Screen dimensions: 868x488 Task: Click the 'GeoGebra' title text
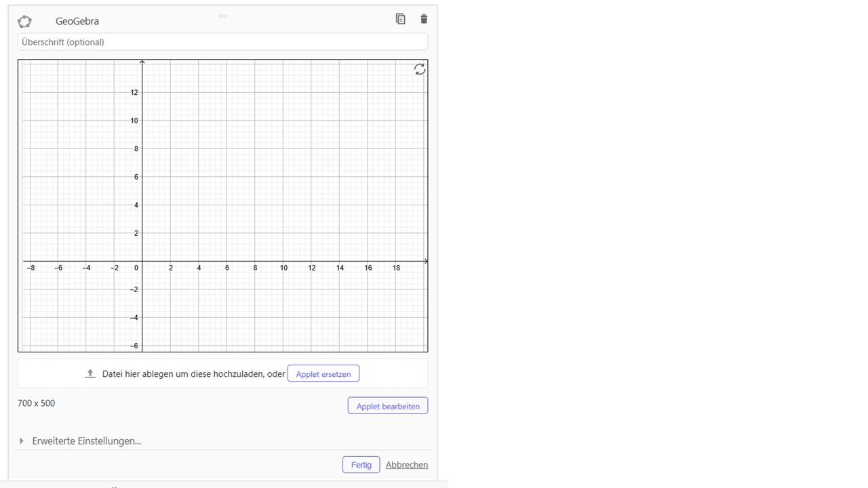(77, 21)
